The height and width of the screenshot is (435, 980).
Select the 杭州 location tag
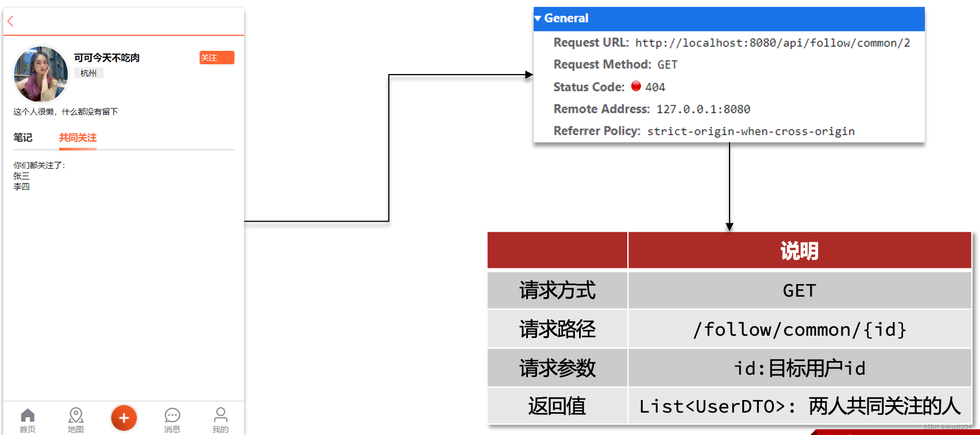88,73
